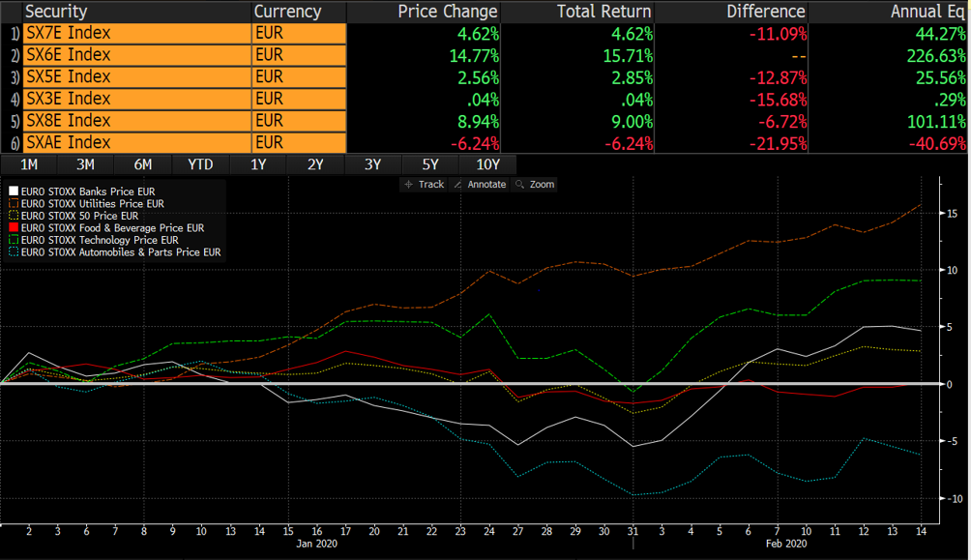Click the EUR currency field for SX6E

299,55
